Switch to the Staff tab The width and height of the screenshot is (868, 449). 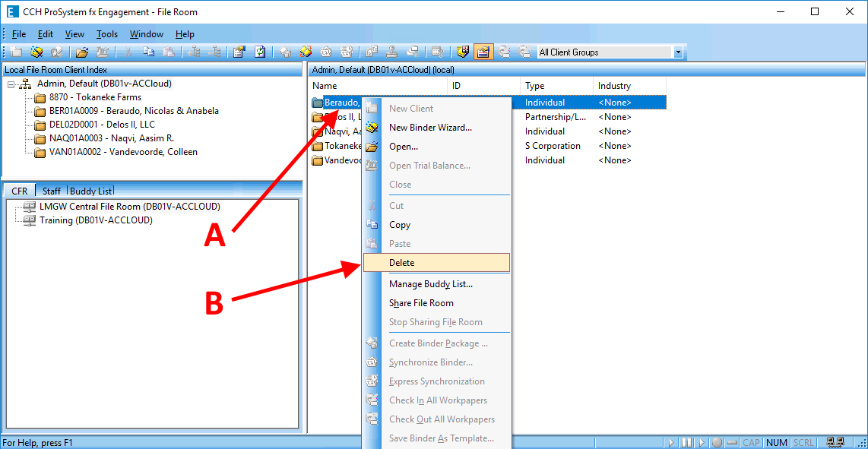[52, 191]
